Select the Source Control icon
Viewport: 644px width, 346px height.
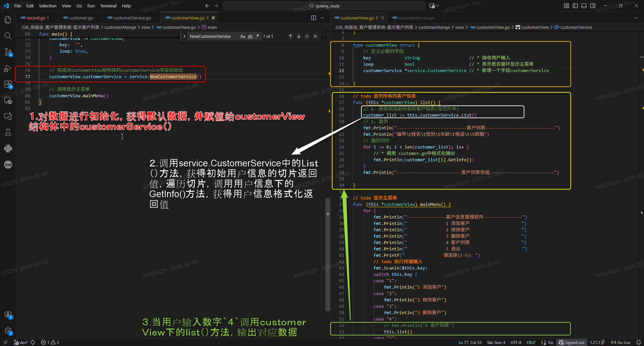(x=8, y=52)
